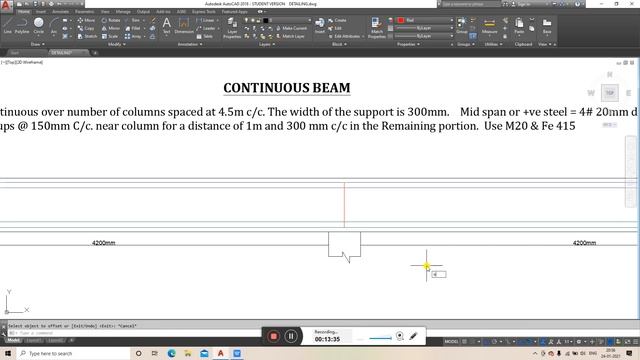Select the Polyline tool
This screenshot has width=640, height=360.
coord(22,25)
